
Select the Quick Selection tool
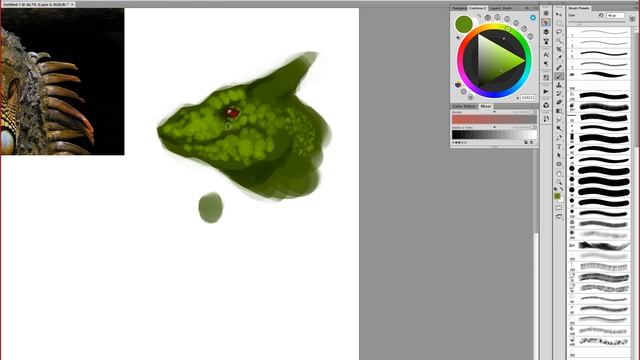click(559, 40)
